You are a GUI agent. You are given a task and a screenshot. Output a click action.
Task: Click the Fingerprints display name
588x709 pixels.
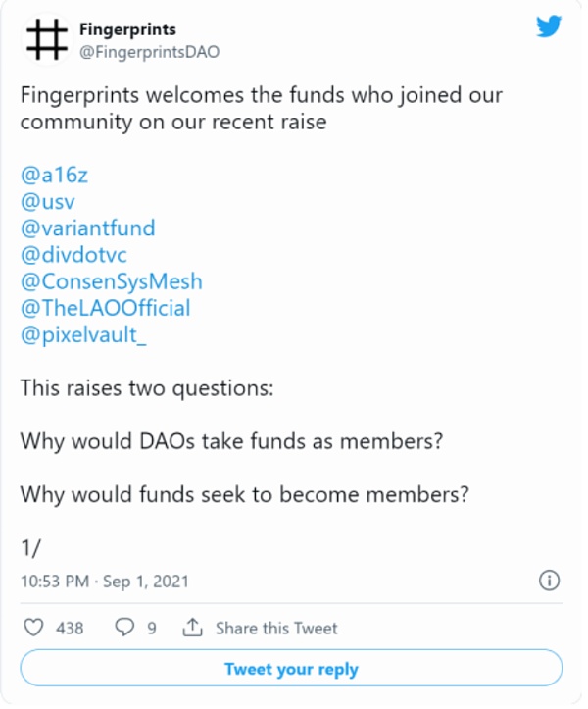126,29
